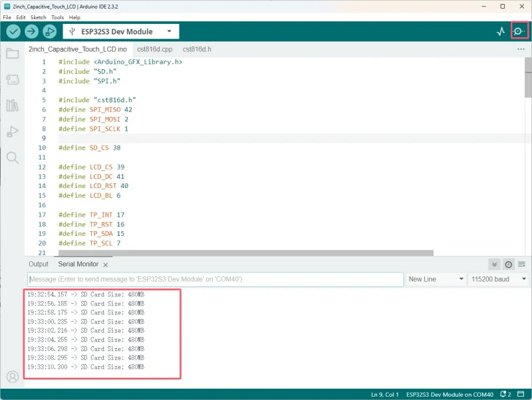This screenshot has width=532, height=400.
Task: Click ESP32S3 Dev Module on COM40 status
Action: (450, 395)
